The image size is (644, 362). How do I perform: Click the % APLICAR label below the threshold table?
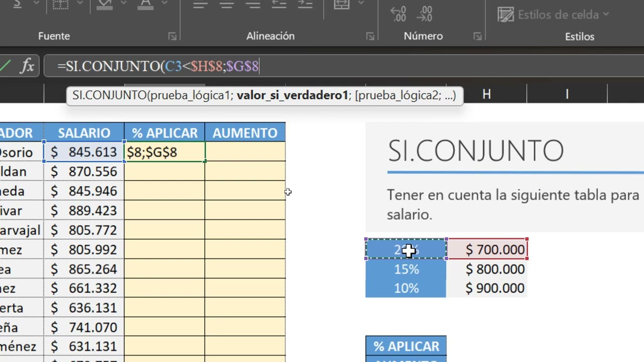pyautogui.click(x=406, y=346)
